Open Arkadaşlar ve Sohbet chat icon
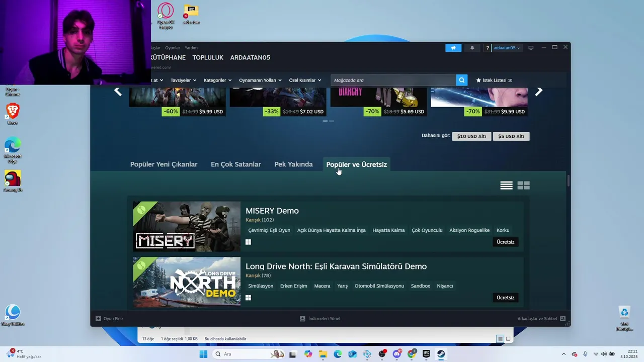The width and height of the screenshot is (644, 362). tap(562, 318)
